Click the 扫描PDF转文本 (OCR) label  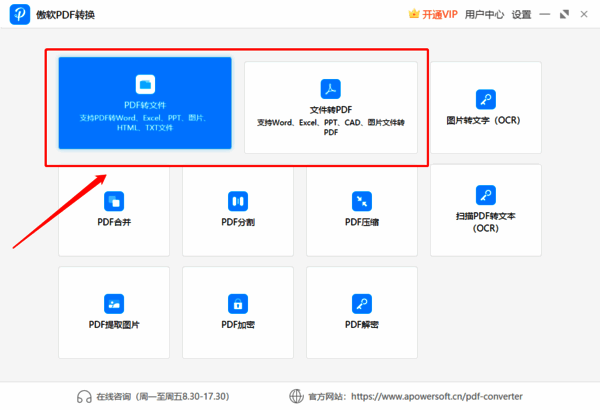tap(486, 222)
